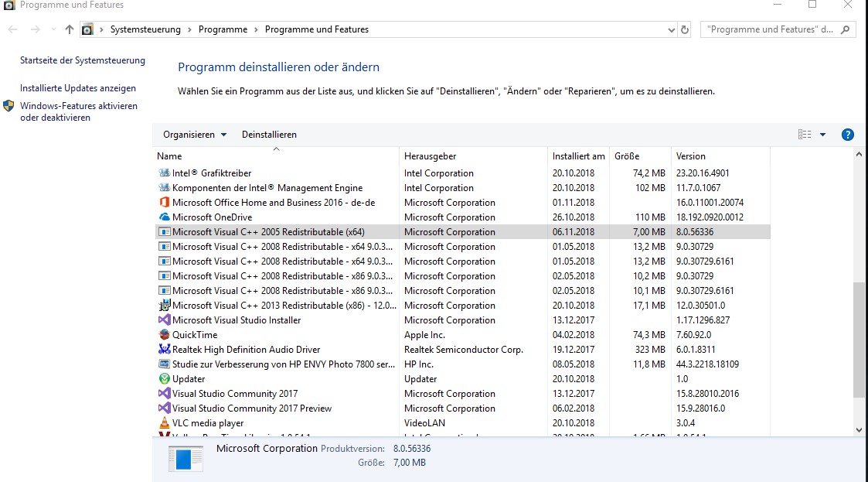
Task: Sort by the Herausgeber column header
Action: (473, 156)
